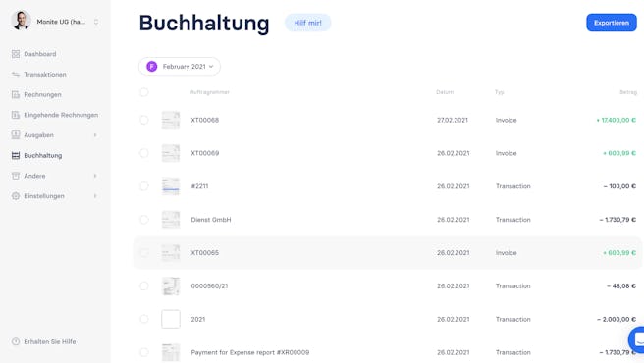Viewport: 644px width, 363px height.
Task: Expand the Einstellungen submenu chevron
Action: (x=95, y=196)
